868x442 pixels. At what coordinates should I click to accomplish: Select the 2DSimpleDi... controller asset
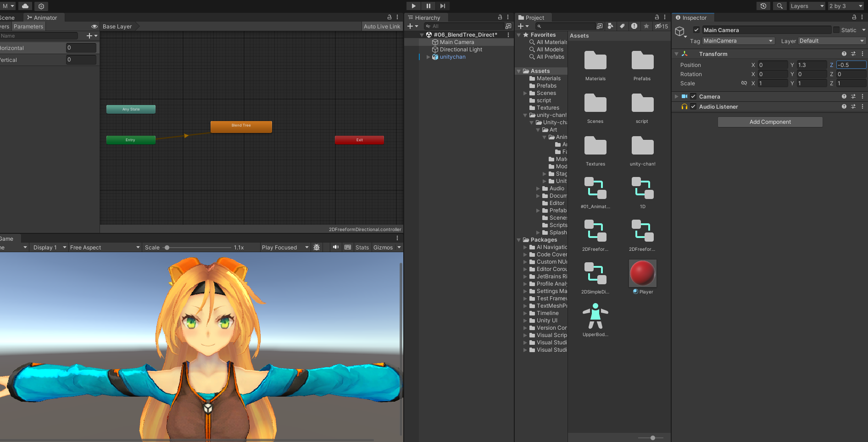tap(595, 277)
